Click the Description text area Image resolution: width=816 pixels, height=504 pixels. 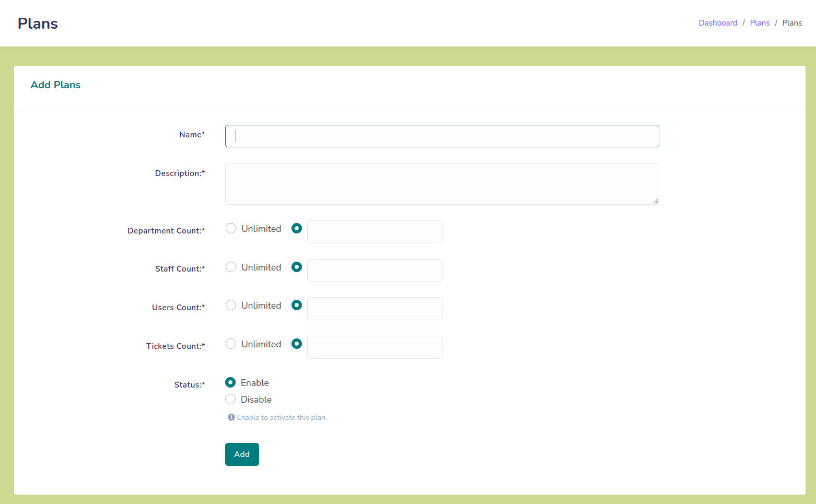tap(441, 184)
